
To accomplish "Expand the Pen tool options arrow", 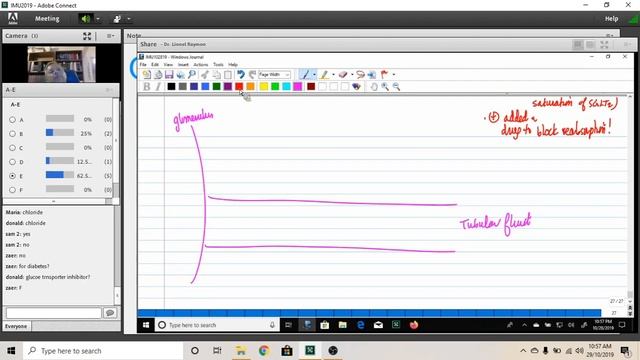I will [314, 74].
